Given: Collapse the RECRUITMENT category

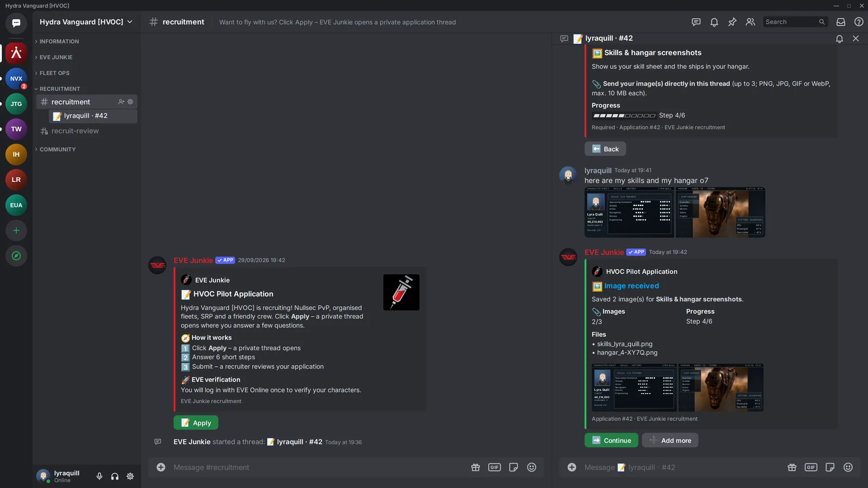Looking at the screenshot, I should click(x=57, y=89).
